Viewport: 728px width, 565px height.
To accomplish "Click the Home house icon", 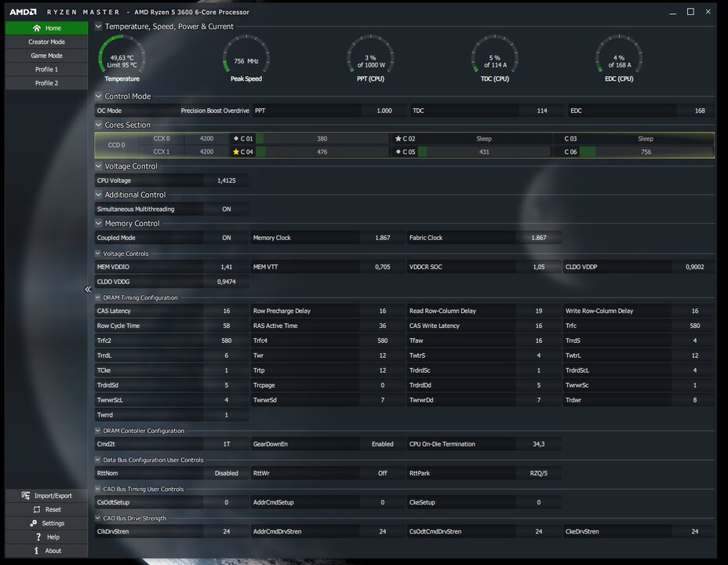I will [x=37, y=27].
